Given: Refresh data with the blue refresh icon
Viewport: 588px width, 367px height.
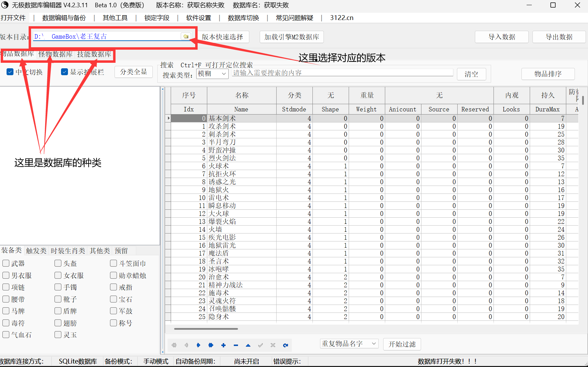Looking at the screenshot, I should tap(286, 345).
